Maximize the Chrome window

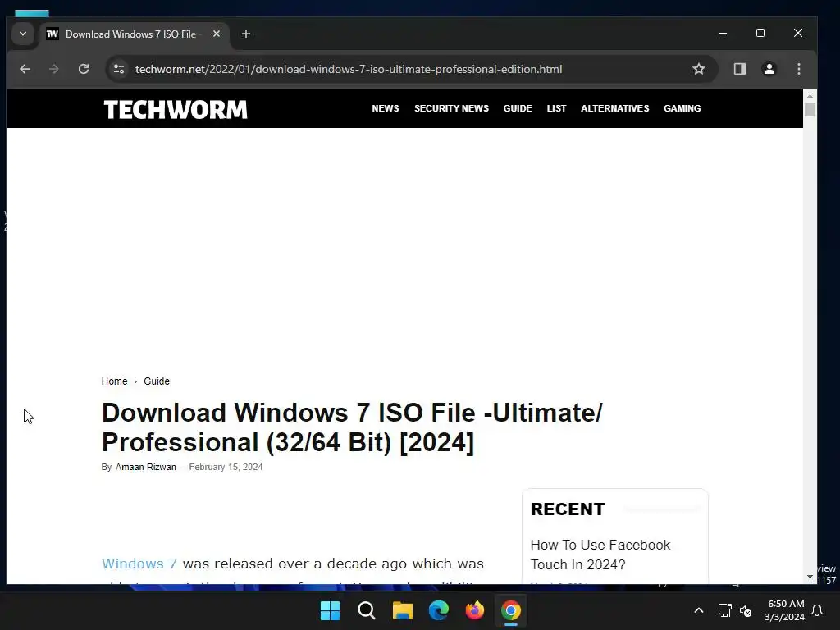tap(760, 33)
